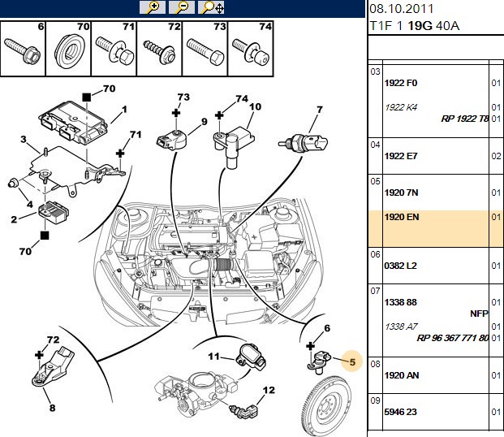The width and height of the screenshot is (504, 437).
Task: Click the zoom in magnifier icon
Action: tap(153, 7)
